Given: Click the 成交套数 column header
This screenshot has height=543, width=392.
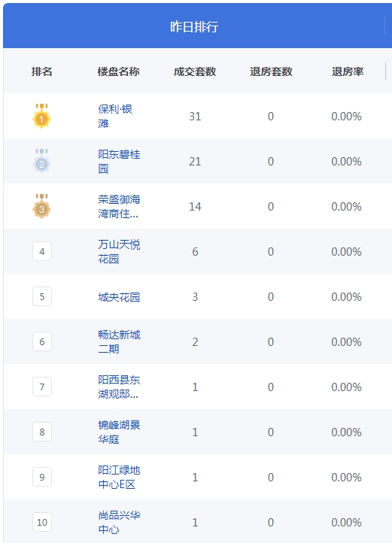Looking at the screenshot, I should 195,71.
